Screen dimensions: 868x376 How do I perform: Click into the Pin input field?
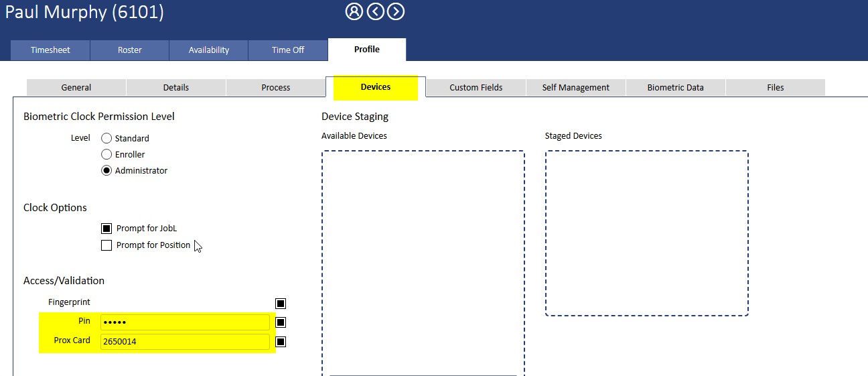[x=185, y=322]
